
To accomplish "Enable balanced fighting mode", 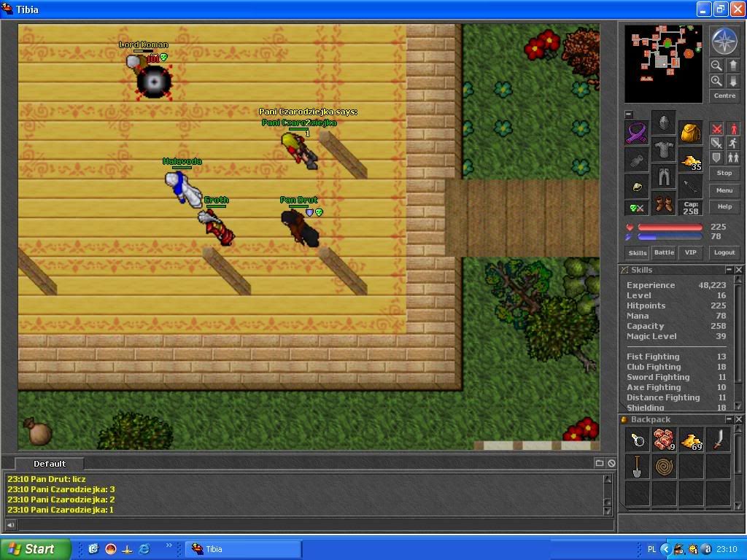I will pyautogui.click(x=716, y=143).
